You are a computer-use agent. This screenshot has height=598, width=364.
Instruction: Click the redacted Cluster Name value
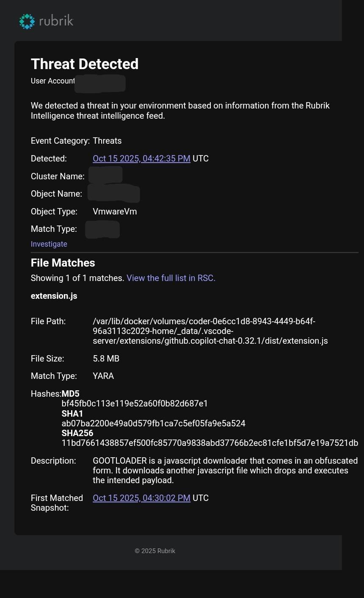pyautogui.click(x=105, y=175)
